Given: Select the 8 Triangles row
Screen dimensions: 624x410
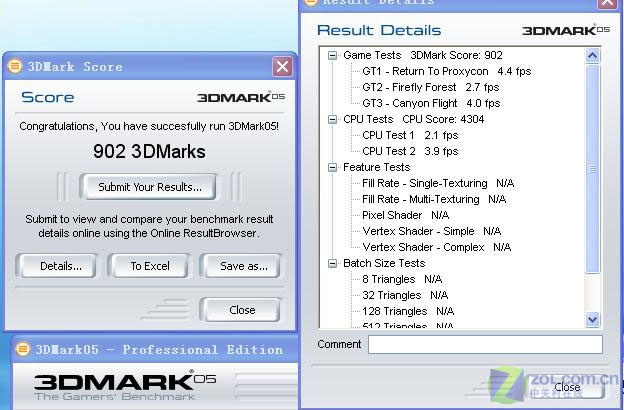Looking at the screenshot, I should click(402, 279).
